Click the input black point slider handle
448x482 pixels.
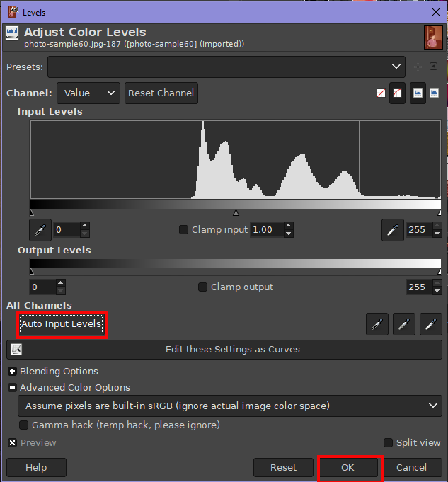click(32, 212)
